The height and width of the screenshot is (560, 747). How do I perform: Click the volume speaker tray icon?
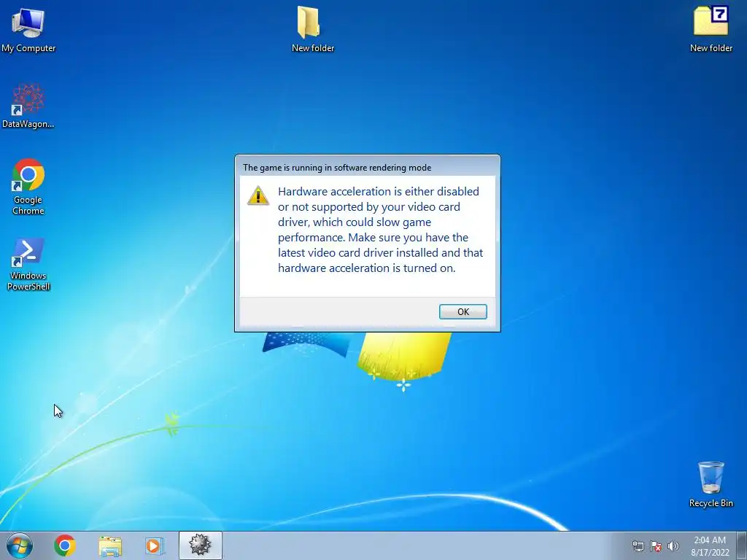point(673,546)
